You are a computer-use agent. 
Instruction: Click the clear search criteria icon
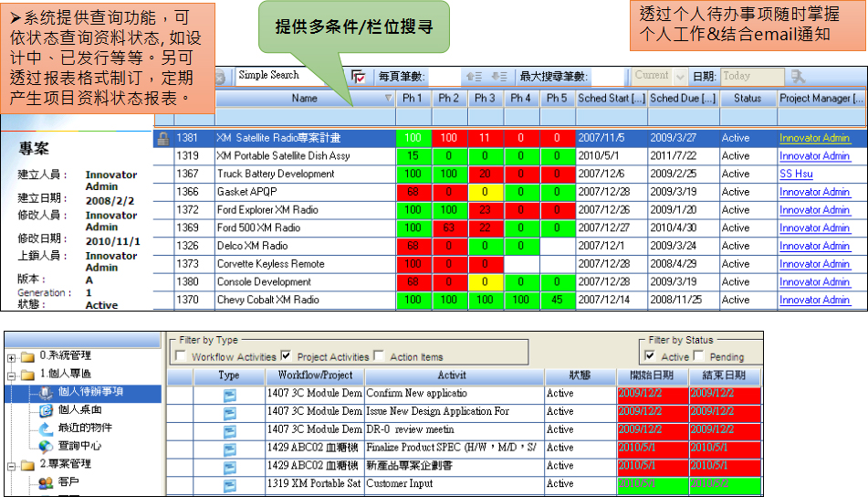point(359,77)
